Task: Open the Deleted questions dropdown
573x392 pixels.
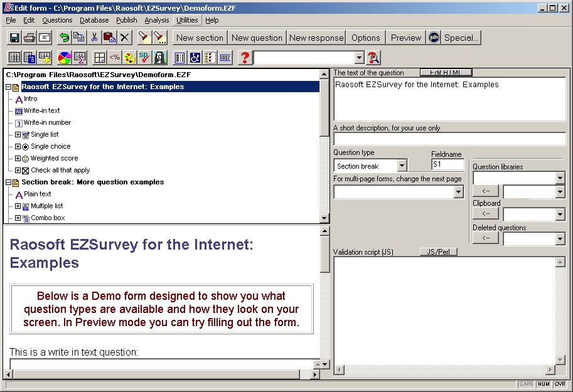Action: (560, 239)
